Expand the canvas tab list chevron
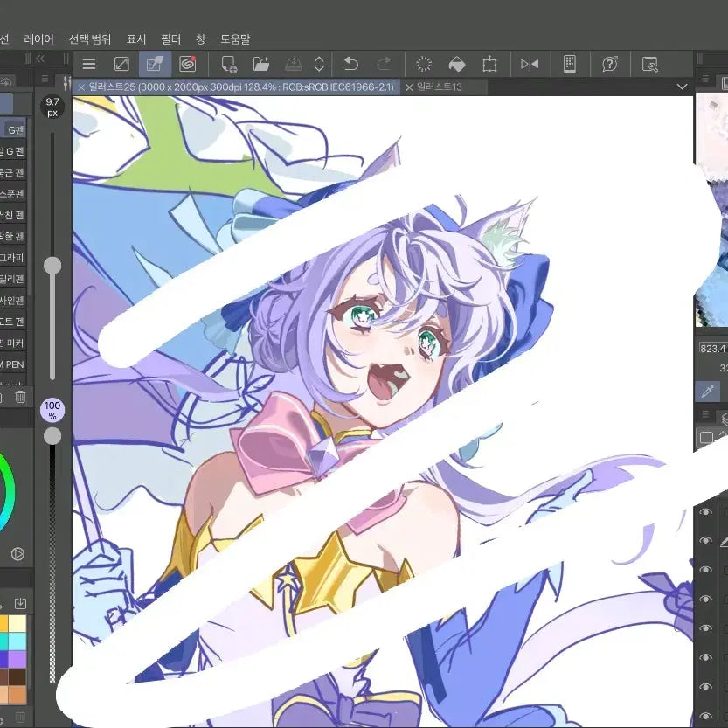Viewport: 728px width, 728px height. click(x=682, y=87)
